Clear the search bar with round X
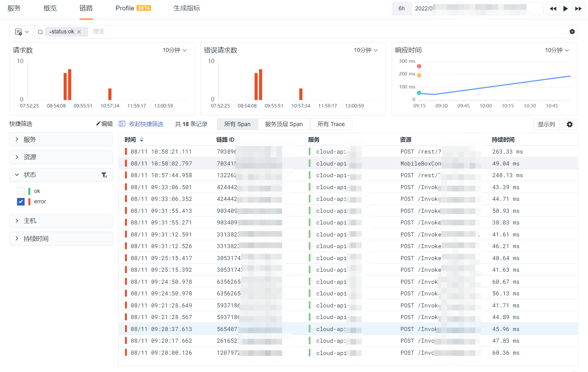The width and height of the screenshot is (588, 372). coord(572,32)
